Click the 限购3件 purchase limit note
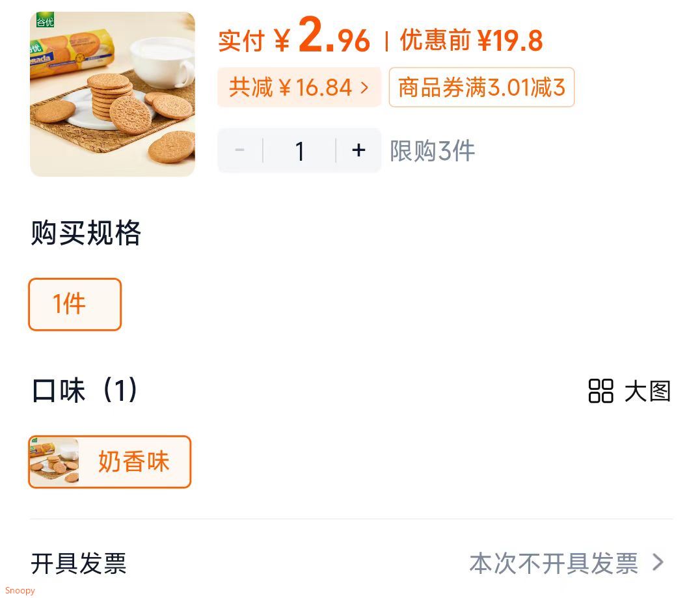Viewport: 700px width, 598px height. tap(432, 151)
